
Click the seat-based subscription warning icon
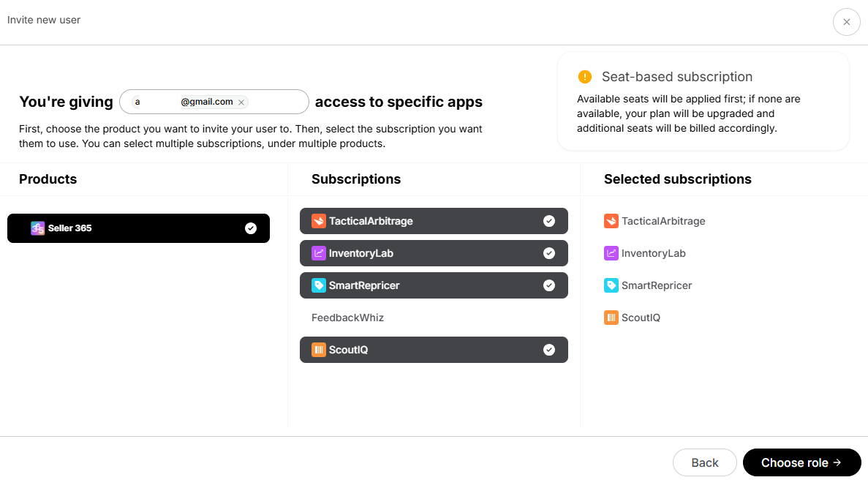click(585, 77)
